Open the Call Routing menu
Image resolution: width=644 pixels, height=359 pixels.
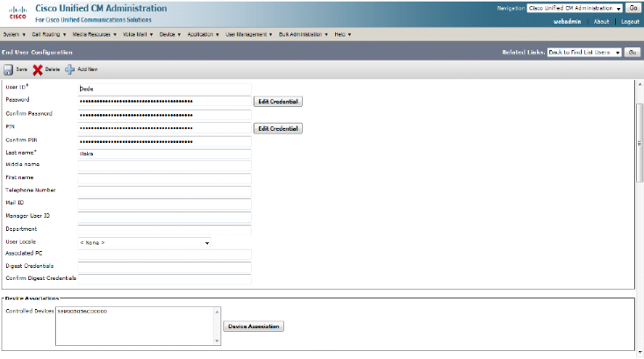pyautogui.click(x=49, y=34)
